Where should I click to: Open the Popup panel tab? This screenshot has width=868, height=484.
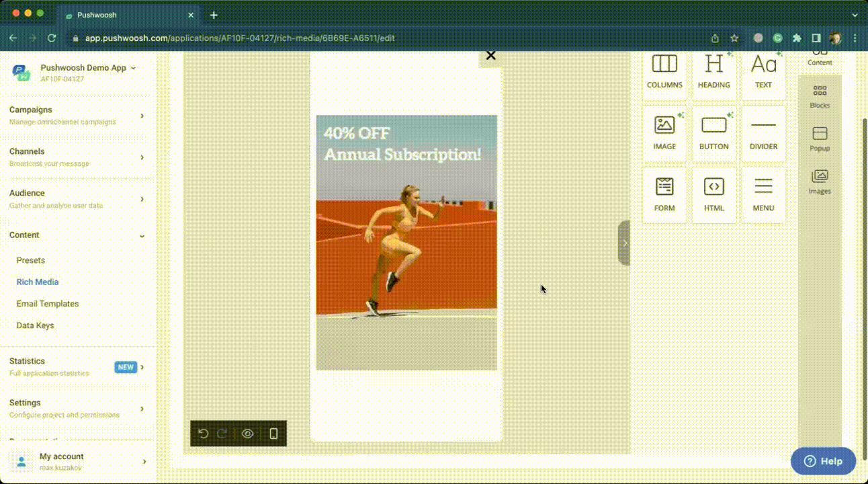tap(820, 139)
